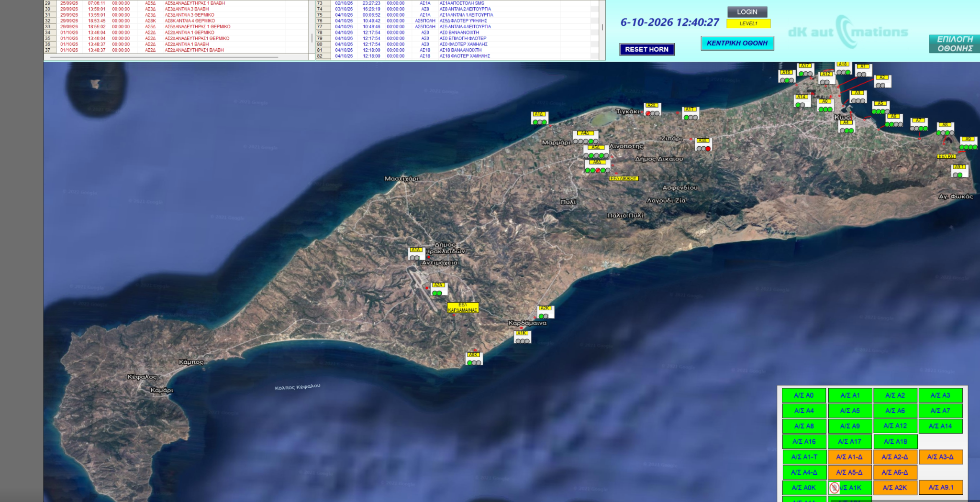Open the Α/Σ Α0Κ station button
The image size is (980, 502).
click(x=804, y=488)
